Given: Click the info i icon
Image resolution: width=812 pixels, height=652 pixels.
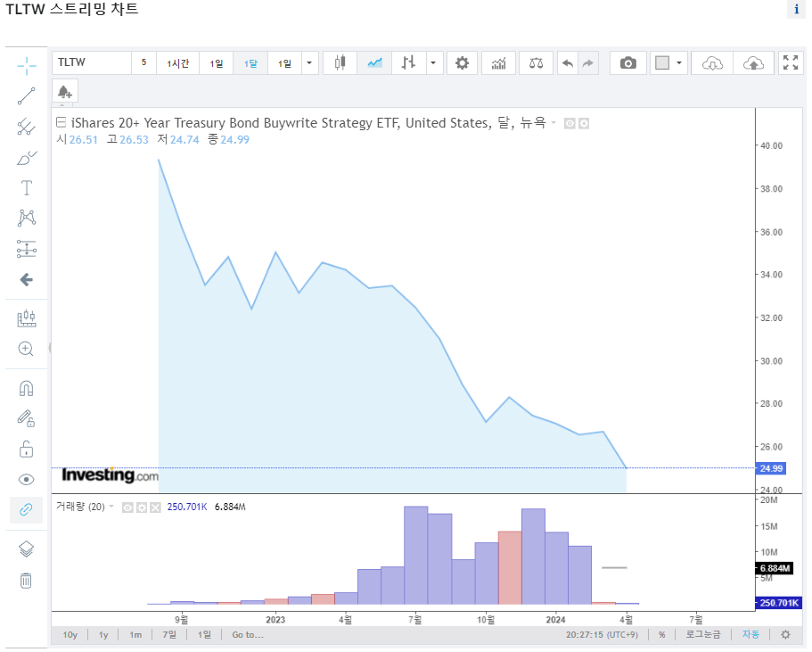Looking at the screenshot, I should (797, 9).
